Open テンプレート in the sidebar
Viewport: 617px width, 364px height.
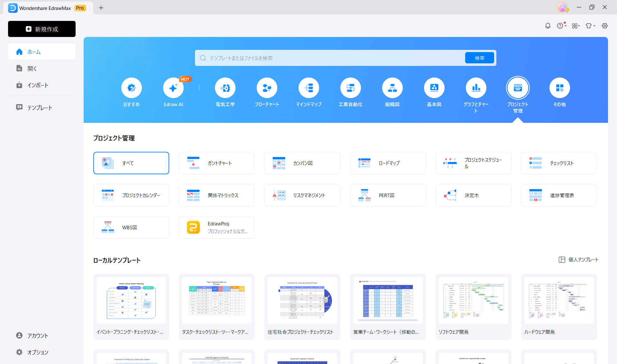coord(42,107)
